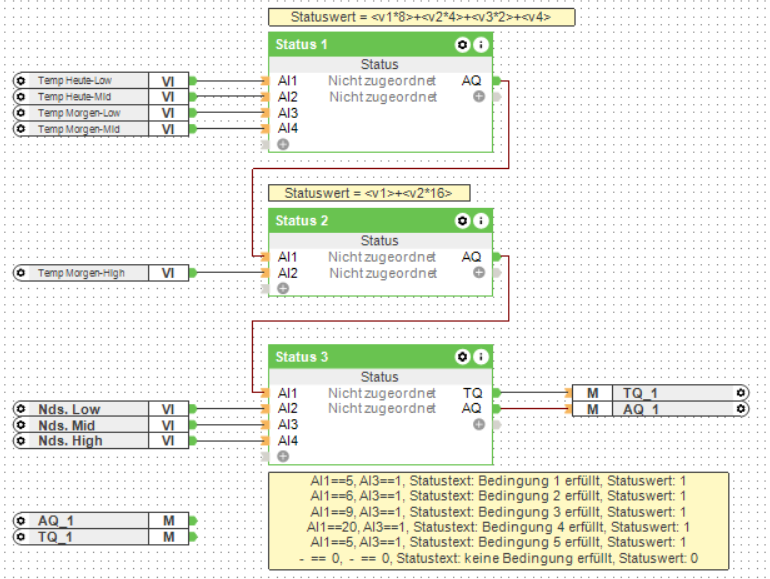
Task: Open info icon on Status 3 block
Action: point(481,357)
